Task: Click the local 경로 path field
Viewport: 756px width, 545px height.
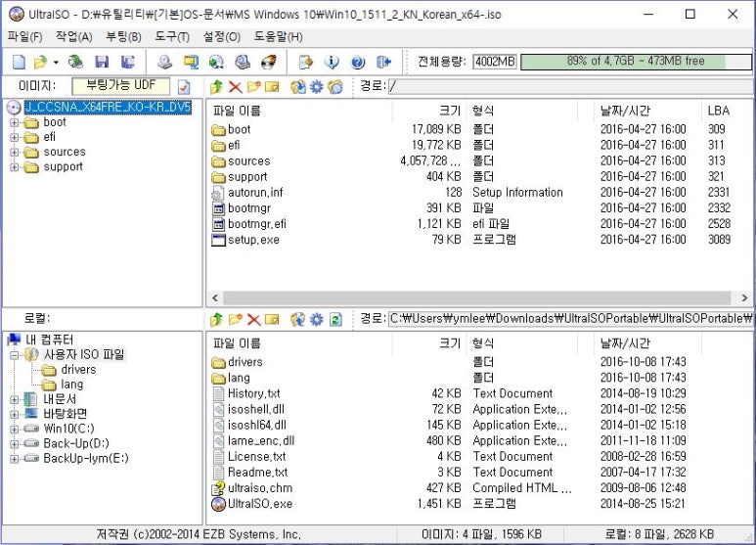Action: pyautogui.click(x=570, y=319)
